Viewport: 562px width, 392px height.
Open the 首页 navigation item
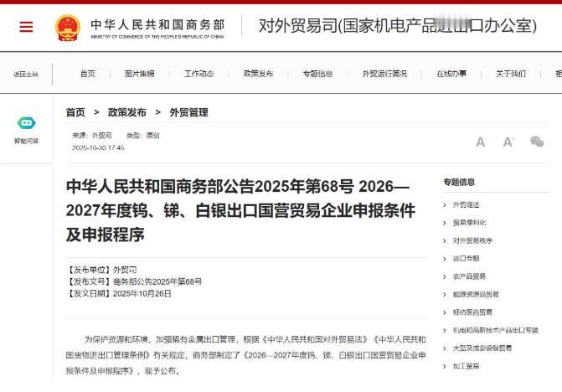pyautogui.click(x=88, y=74)
